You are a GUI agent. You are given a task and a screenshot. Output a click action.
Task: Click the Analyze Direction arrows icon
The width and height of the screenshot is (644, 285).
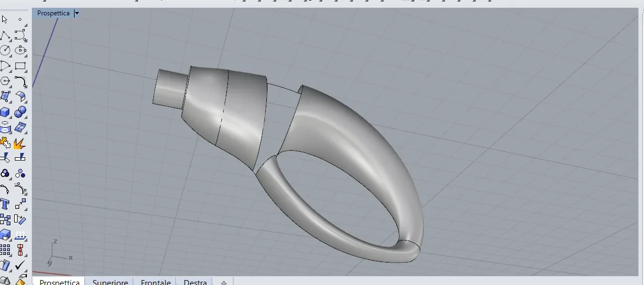(20, 235)
